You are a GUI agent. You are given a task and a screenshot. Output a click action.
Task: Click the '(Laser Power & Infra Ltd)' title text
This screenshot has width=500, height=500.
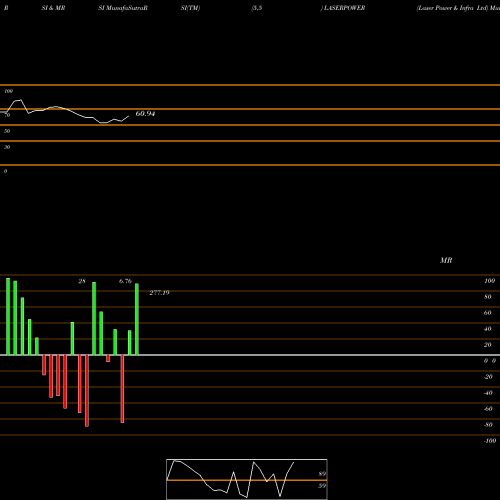[452, 8]
